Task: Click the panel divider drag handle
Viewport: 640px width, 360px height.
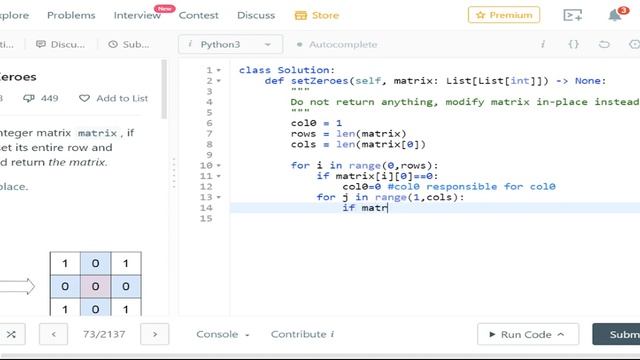Action: click(x=174, y=173)
